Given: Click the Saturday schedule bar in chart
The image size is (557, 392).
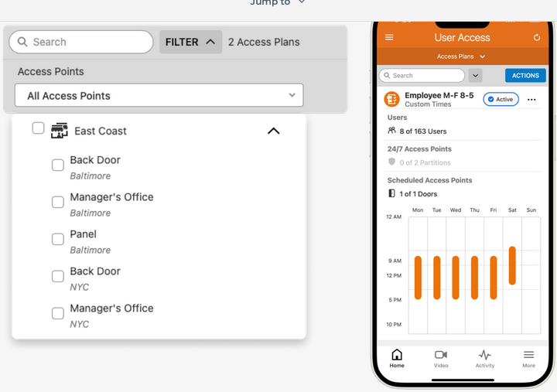Looking at the screenshot, I should (512, 266).
